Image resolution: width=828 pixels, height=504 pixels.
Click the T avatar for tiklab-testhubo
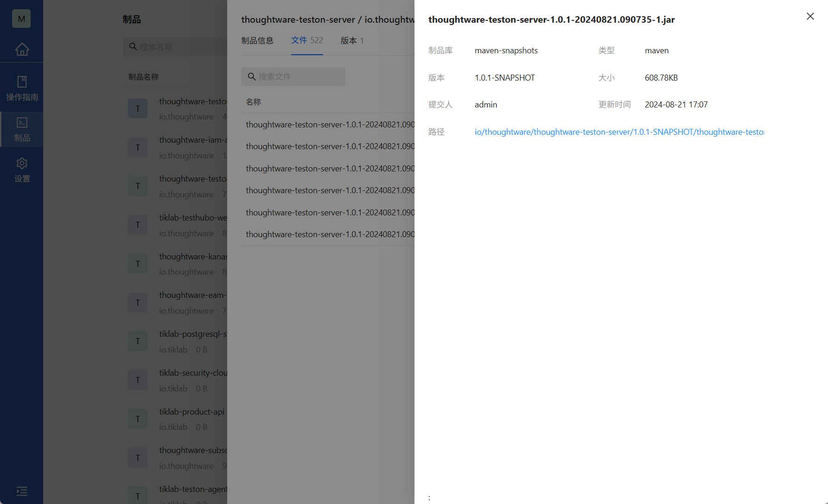(138, 225)
